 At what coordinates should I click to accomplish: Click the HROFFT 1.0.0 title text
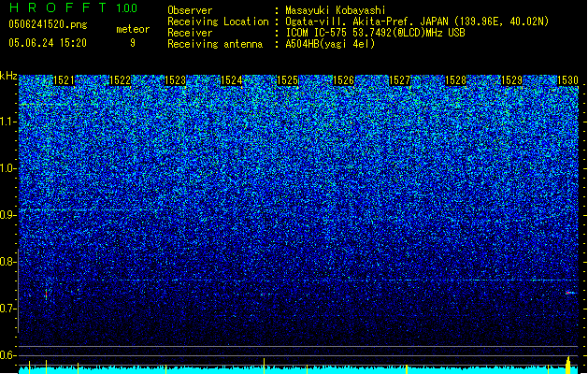(74, 7)
